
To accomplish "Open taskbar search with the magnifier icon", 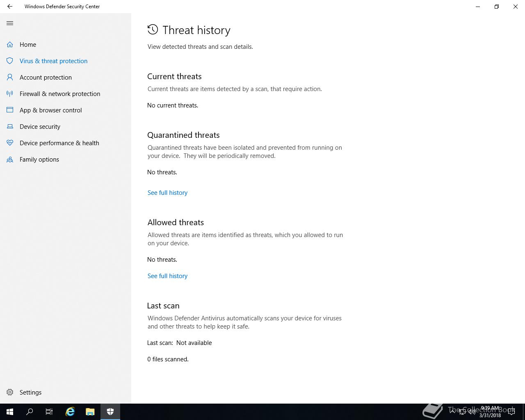I will click(30, 412).
